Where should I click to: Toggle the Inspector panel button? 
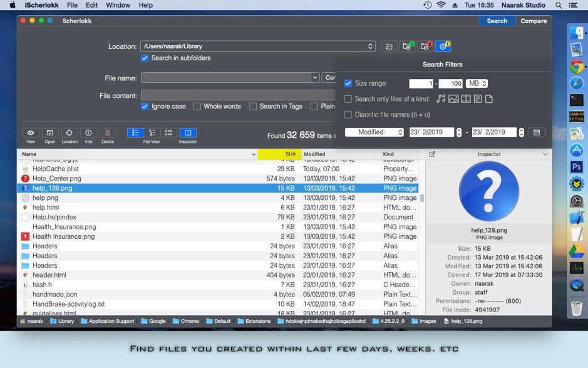pos(188,133)
